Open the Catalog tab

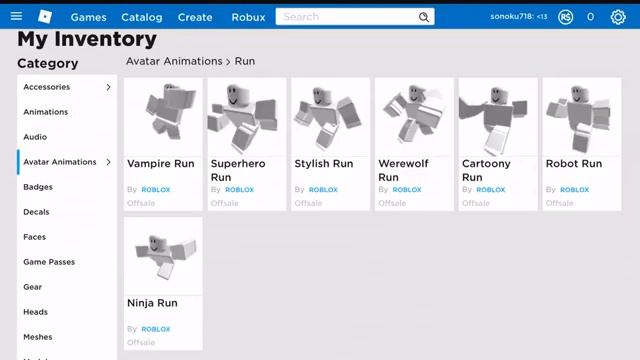[142, 17]
